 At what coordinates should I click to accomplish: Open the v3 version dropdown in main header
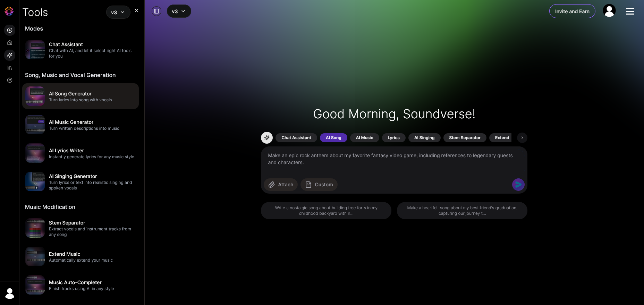coord(179,11)
